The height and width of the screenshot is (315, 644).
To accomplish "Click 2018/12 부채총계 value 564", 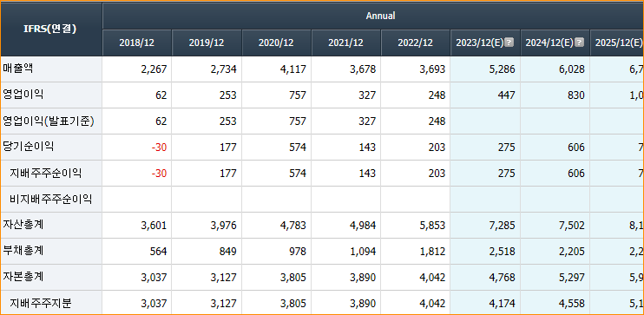I will coord(159,252).
